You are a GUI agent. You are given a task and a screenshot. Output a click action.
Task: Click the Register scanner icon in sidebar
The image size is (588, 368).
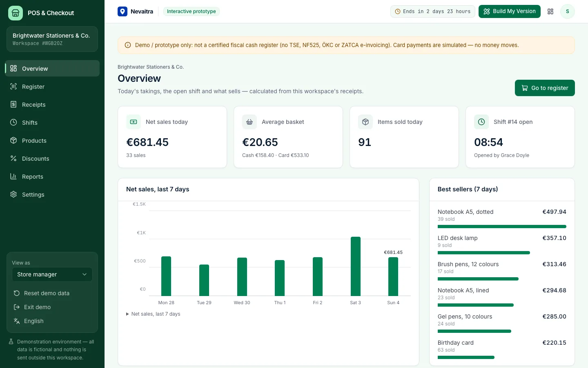(13, 86)
